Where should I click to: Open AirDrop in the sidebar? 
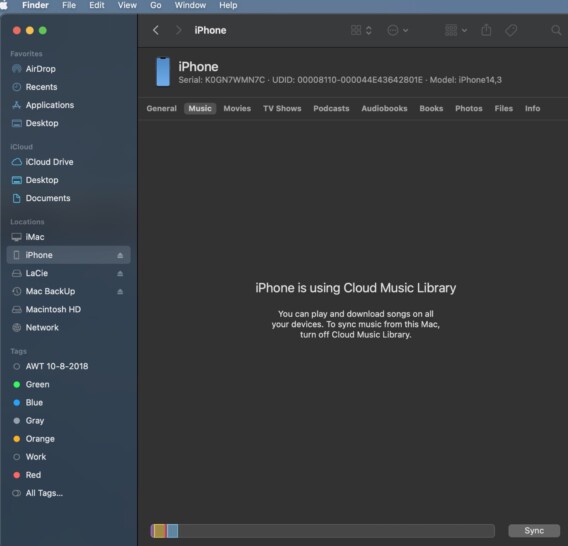click(x=68, y=69)
